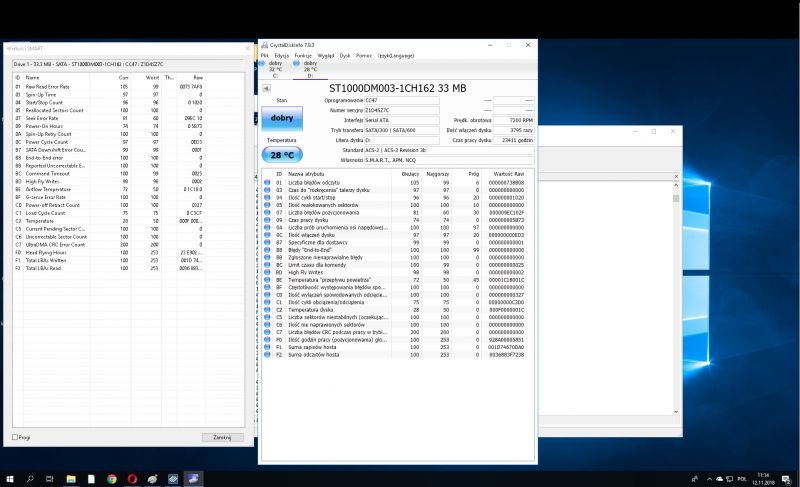Launch Google Chrome from the taskbar
Image resolution: width=800 pixels, height=487 pixels.
[112, 479]
